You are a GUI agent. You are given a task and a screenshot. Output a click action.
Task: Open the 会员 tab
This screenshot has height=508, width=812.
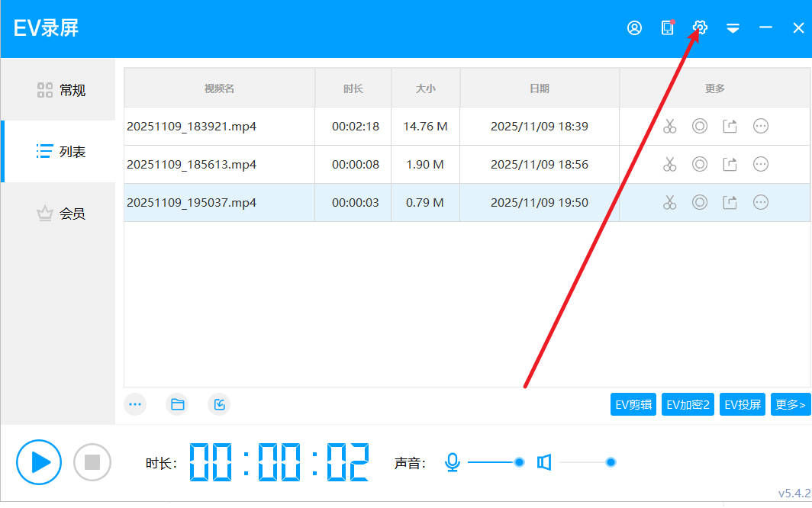coord(61,214)
